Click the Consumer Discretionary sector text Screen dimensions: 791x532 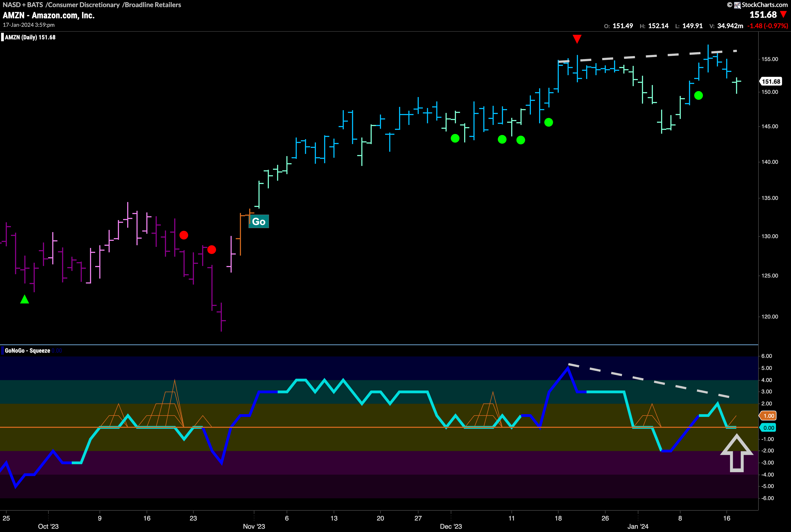84,5
